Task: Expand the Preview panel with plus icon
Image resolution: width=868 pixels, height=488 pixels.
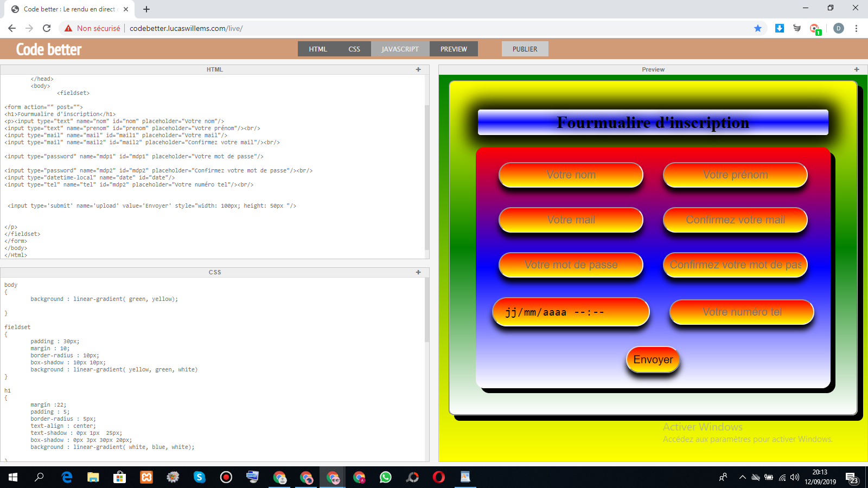Action: point(857,69)
